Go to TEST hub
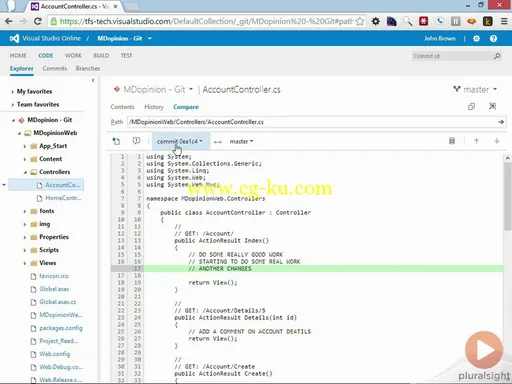This screenshot has height=384, width=512. pos(126,55)
